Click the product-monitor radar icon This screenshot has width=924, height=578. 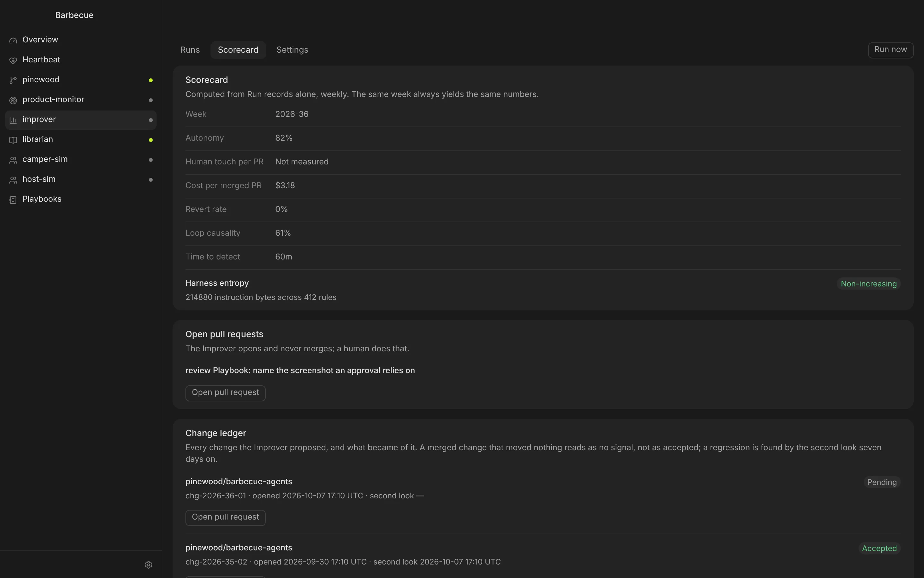(13, 100)
